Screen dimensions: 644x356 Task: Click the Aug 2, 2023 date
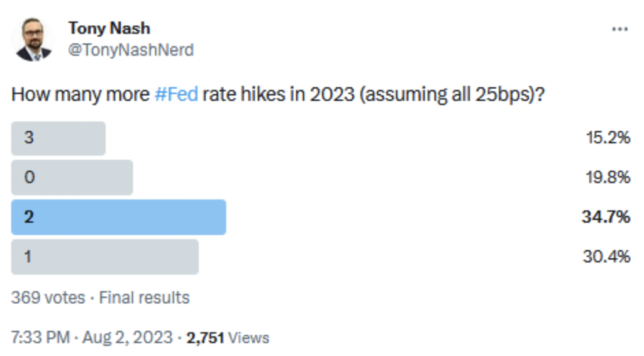(x=127, y=338)
